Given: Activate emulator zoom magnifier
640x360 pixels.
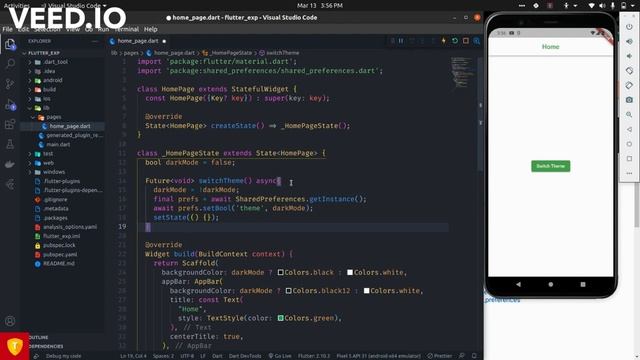Looking at the screenshot, I should [629, 115].
